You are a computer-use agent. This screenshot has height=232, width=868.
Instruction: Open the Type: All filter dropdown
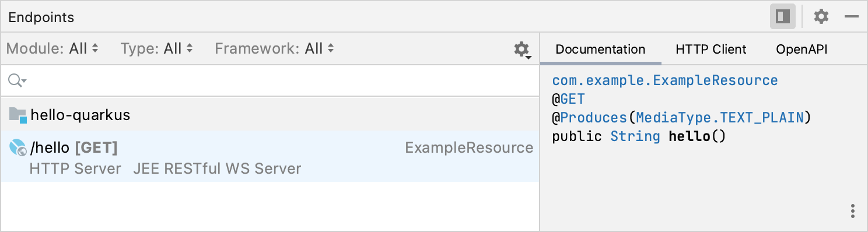(157, 48)
